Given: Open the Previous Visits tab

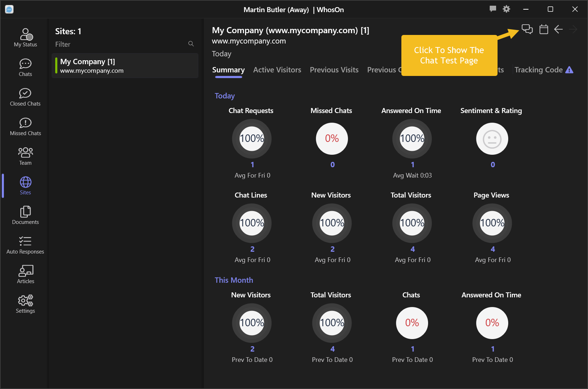Looking at the screenshot, I should pyautogui.click(x=334, y=70).
